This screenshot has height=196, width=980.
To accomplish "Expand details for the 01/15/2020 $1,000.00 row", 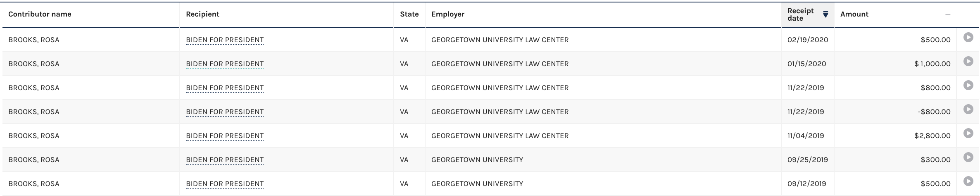I will pos(968,61).
